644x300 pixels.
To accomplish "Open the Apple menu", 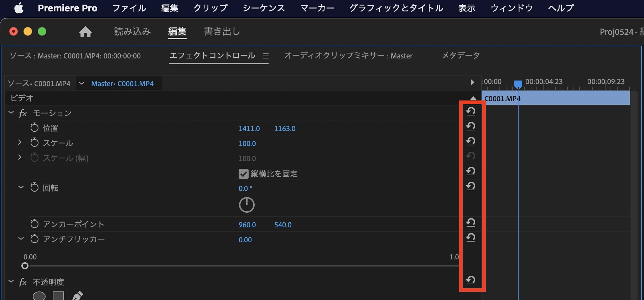I will coord(19,8).
